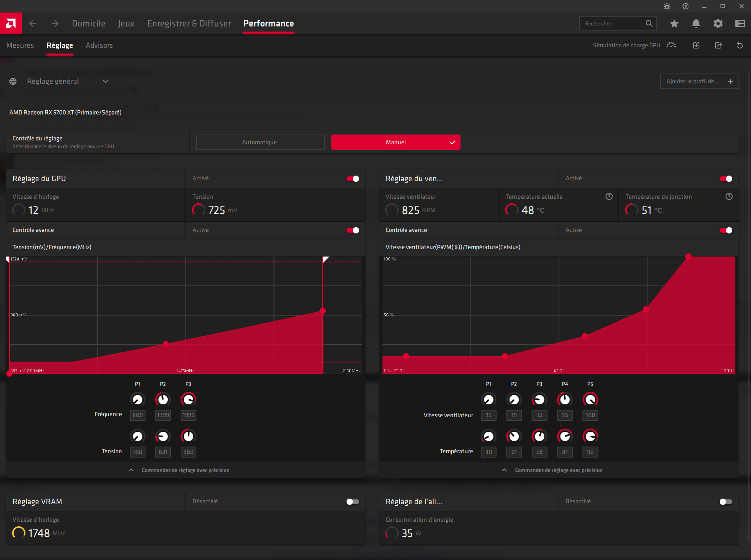This screenshot has height=560, width=751.
Task: Open the notifications bell icon
Action: click(x=696, y=23)
